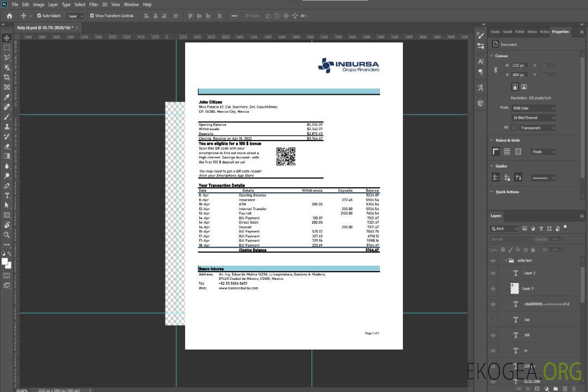Select the Eraser tool
The height and width of the screenshot is (392, 588).
point(7,146)
